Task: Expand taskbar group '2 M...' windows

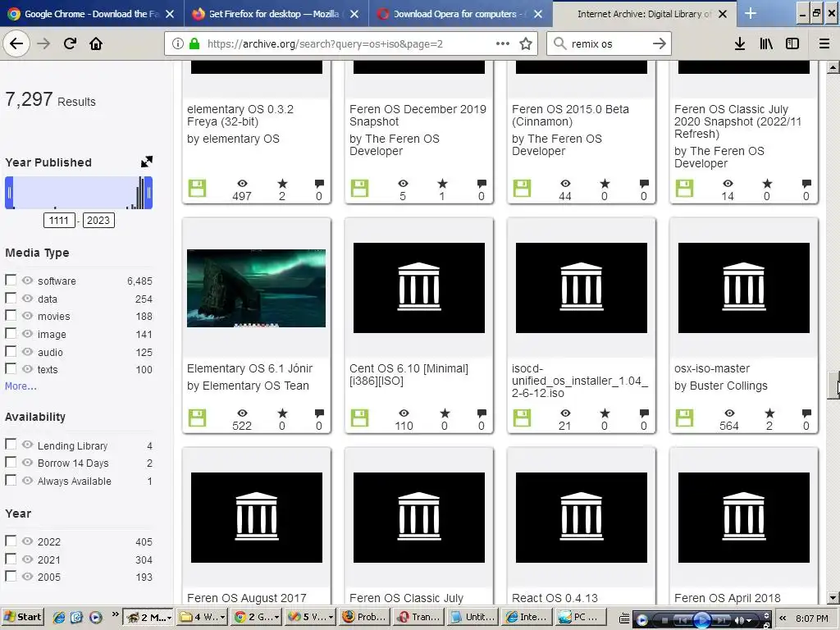Action: pyautogui.click(x=148, y=617)
